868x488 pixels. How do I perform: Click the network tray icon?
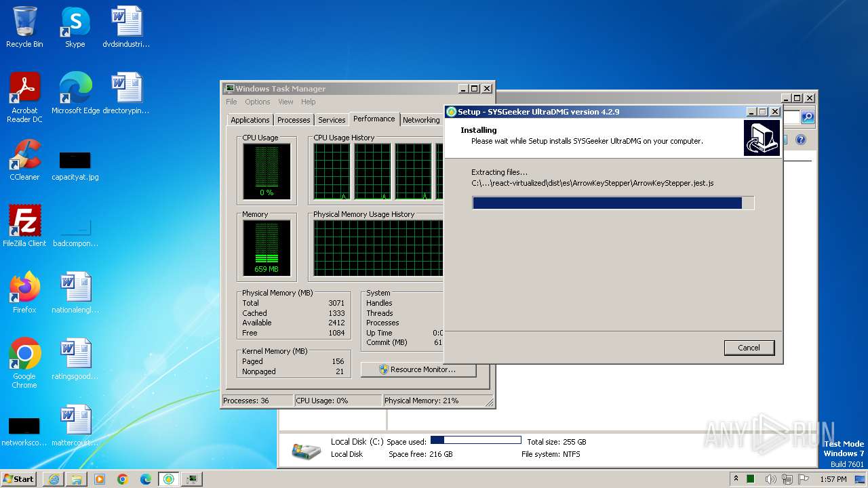coord(787,479)
